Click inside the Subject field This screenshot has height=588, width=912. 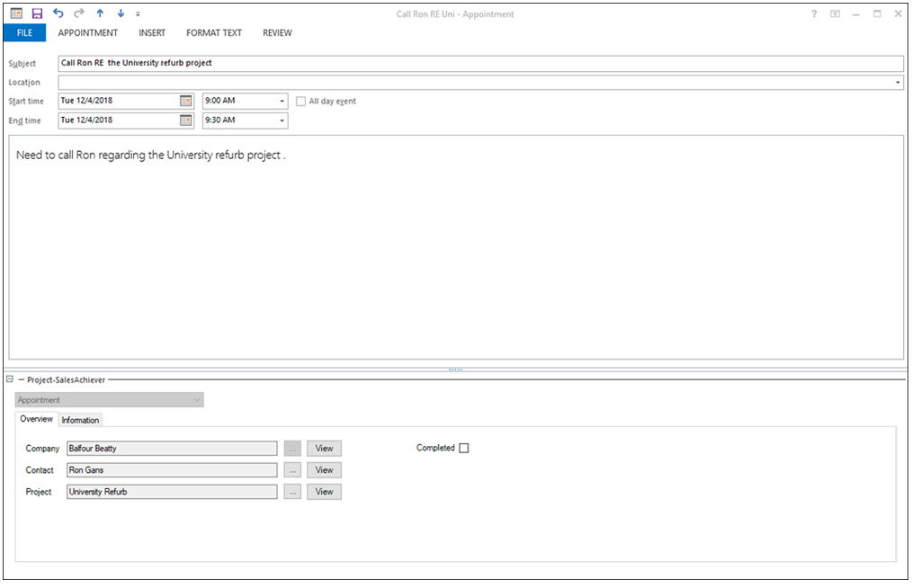coord(360,63)
